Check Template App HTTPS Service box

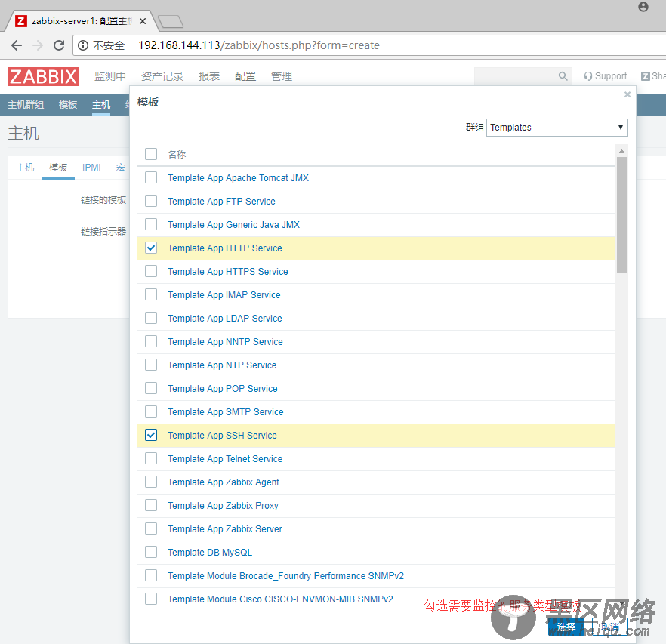pyautogui.click(x=151, y=271)
